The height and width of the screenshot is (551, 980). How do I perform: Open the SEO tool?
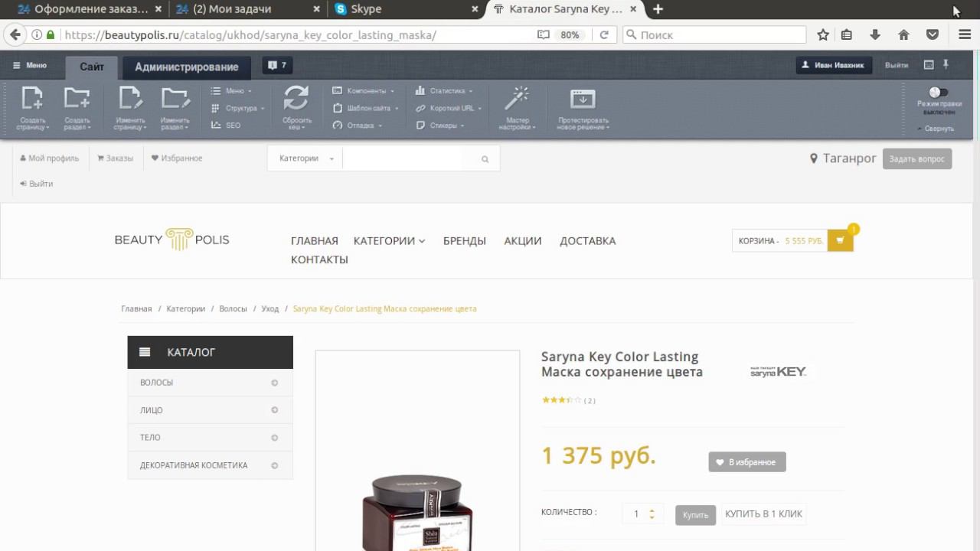click(227, 125)
